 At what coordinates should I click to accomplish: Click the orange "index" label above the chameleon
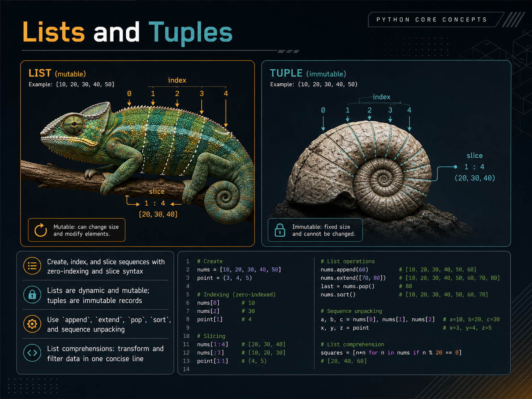pos(177,80)
